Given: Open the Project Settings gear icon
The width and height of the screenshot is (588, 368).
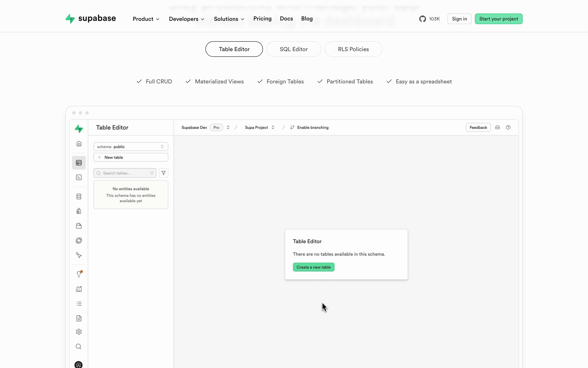Looking at the screenshot, I should coord(79,332).
